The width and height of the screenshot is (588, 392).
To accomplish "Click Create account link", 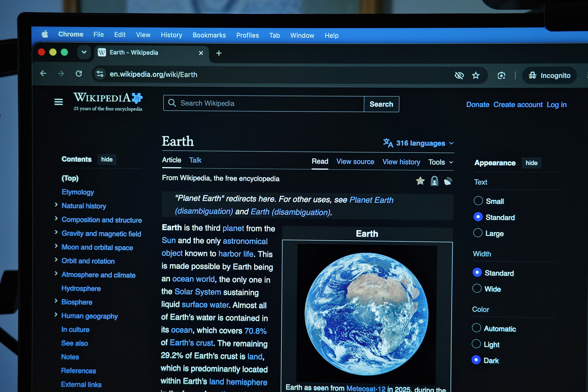I will pos(518,104).
